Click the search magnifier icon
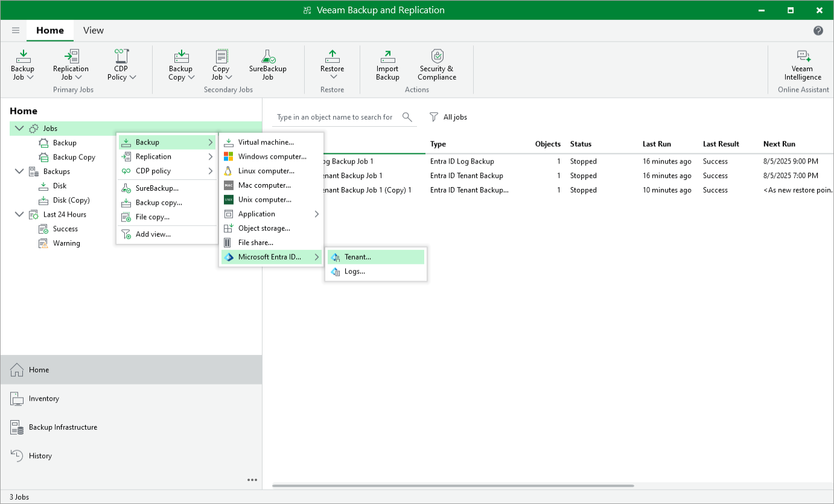 pos(407,117)
